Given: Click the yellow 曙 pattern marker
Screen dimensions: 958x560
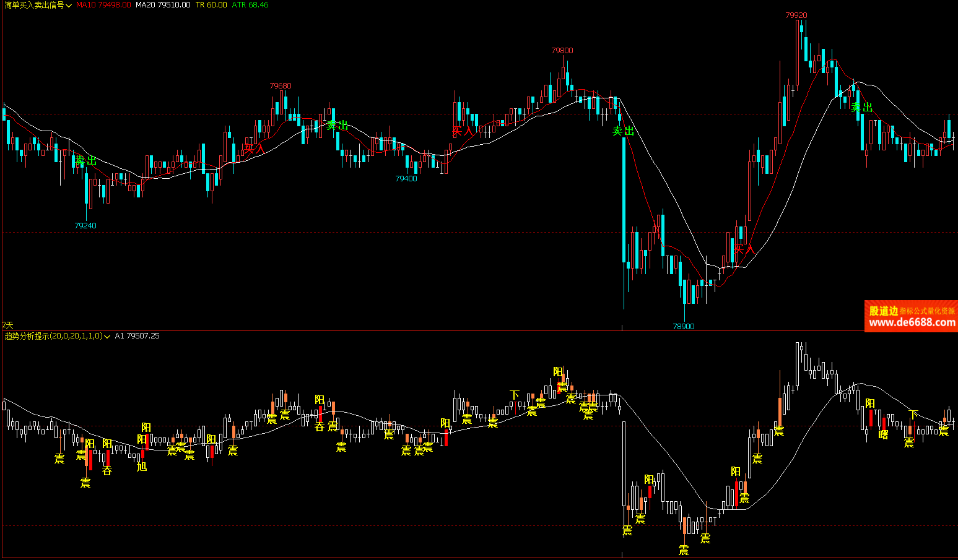Looking at the screenshot, I should pos(884,435).
